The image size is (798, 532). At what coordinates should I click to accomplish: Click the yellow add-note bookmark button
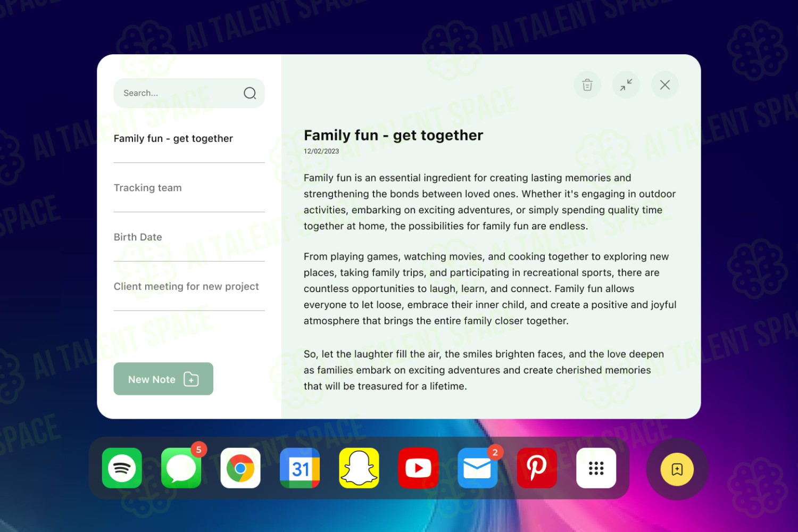coord(677,469)
